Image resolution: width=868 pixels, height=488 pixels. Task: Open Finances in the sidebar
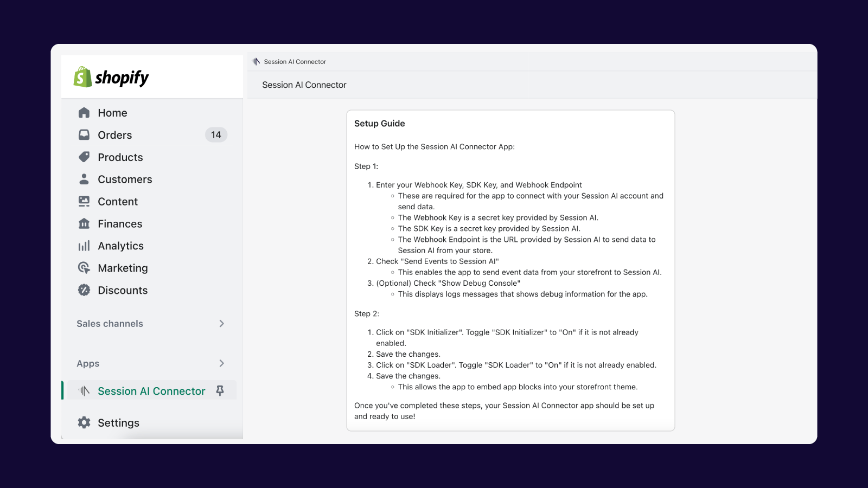click(x=120, y=224)
